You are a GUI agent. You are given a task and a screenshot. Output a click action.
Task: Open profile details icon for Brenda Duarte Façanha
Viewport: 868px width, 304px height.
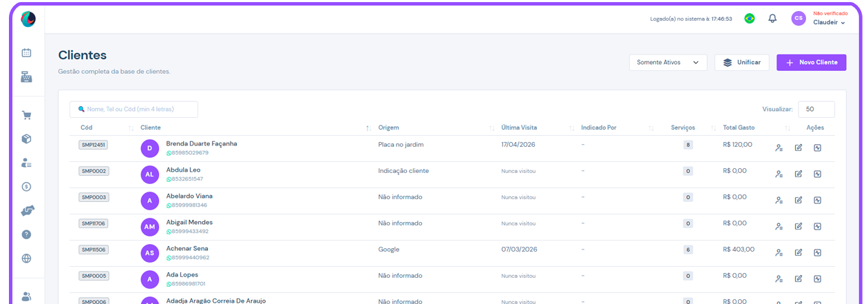[779, 148]
